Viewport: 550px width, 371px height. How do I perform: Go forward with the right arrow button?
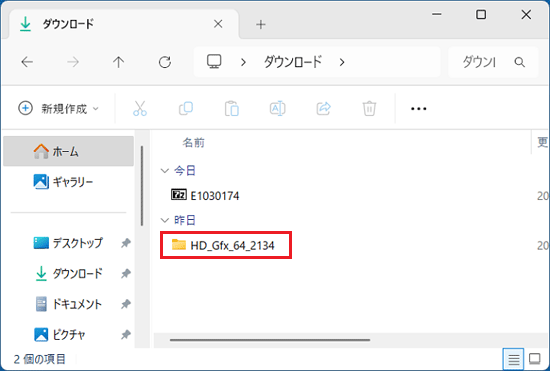(73, 62)
